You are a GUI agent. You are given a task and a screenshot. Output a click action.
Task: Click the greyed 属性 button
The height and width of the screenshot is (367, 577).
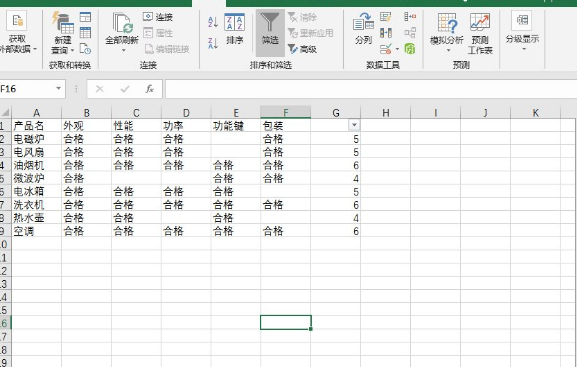click(x=157, y=33)
